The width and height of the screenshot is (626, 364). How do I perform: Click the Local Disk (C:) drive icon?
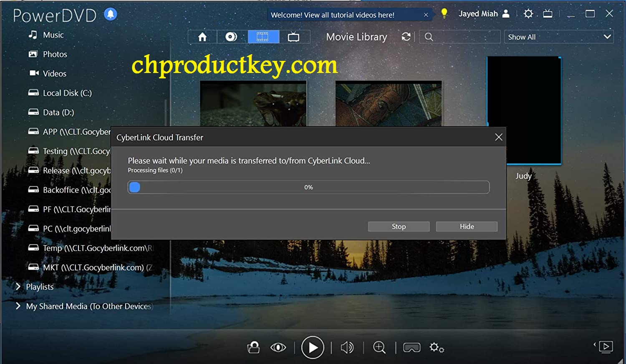[33, 93]
